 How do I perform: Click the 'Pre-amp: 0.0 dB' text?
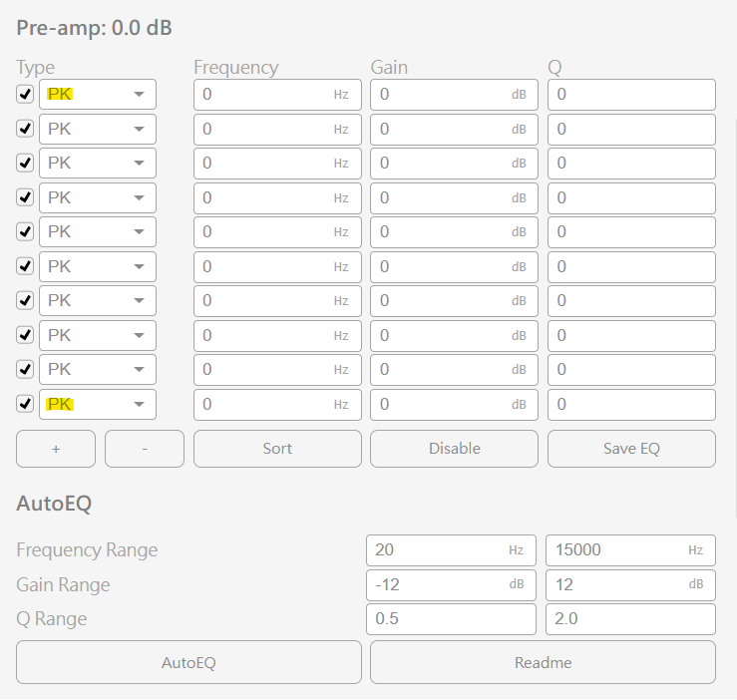coord(94,28)
